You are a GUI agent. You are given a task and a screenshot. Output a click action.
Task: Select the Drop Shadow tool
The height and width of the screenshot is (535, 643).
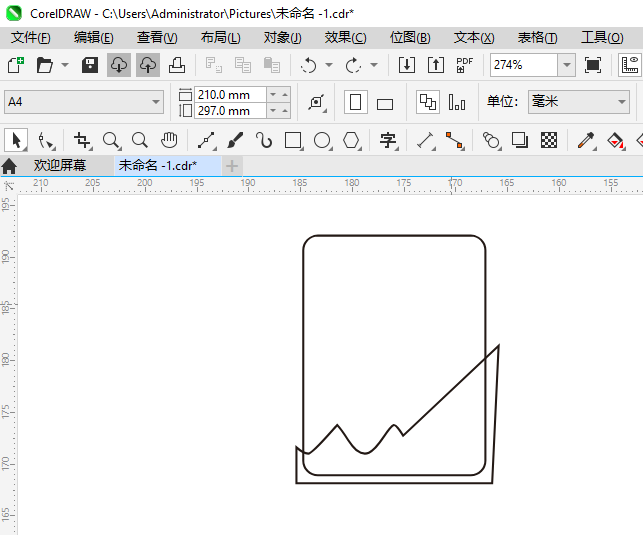[520, 140]
